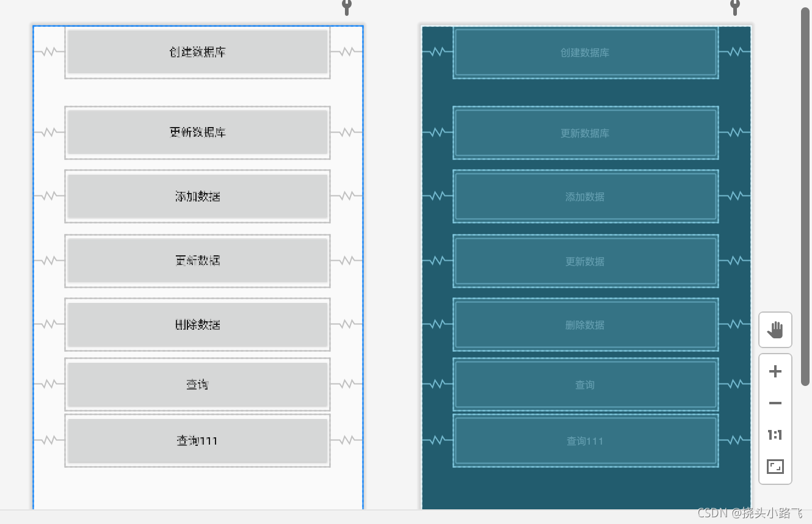812x524 pixels.
Task: Select the 更新数据库 button in design view
Action: pos(197,133)
